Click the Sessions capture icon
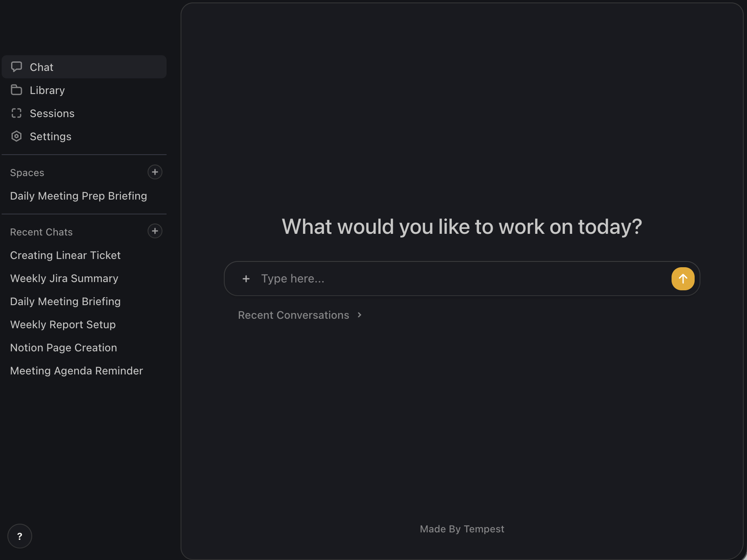The width and height of the screenshot is (747, 560). click(16, 113)
